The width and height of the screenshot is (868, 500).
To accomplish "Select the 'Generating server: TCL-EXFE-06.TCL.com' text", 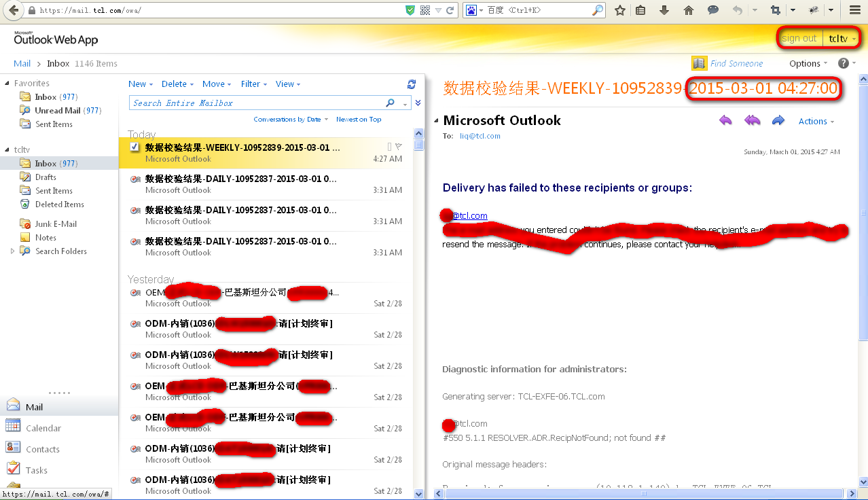I will tap(524, 396).
